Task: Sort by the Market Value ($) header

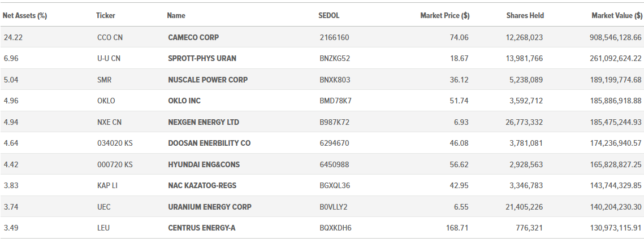Action: click(616, 16)
